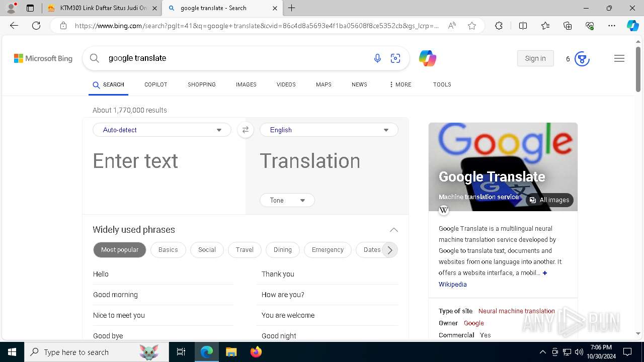Choose the Hello phrase
Image resolution: width=644 pixels, height=362 pixels.
(101, 274)
